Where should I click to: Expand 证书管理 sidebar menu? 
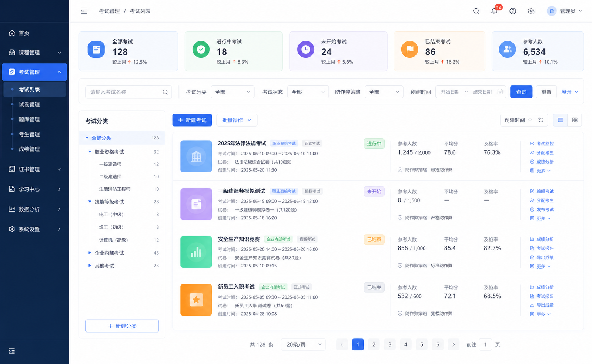pyautogui.click(x=34, y=169)
